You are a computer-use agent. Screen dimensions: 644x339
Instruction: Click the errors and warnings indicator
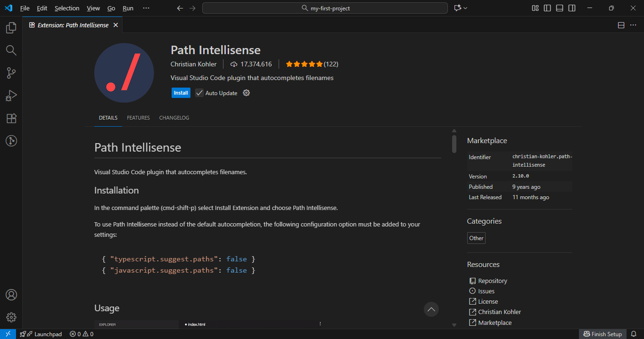coord(82,334)
